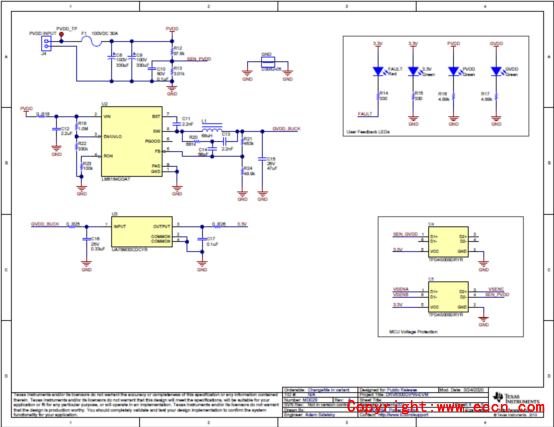Click the U4 TPD4S009 protection IC
Image resolution: width=554 pixels, height=427 pixels.
tap(448, 242)
